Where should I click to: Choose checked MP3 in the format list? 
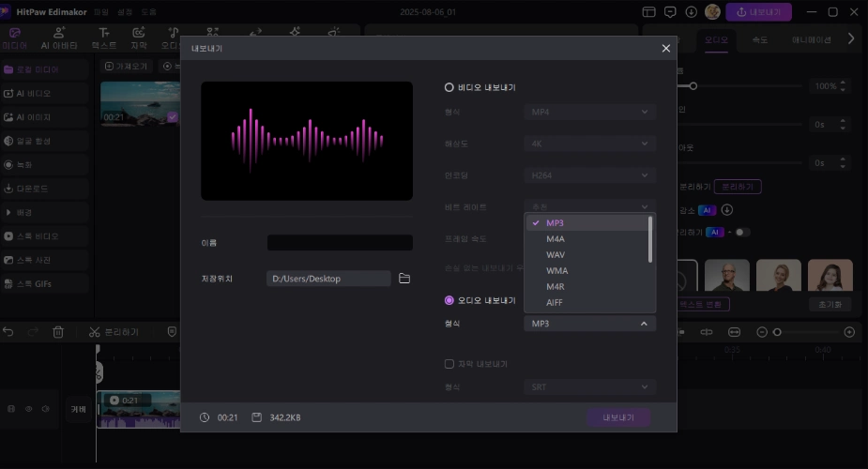click(x=587, y=223)
